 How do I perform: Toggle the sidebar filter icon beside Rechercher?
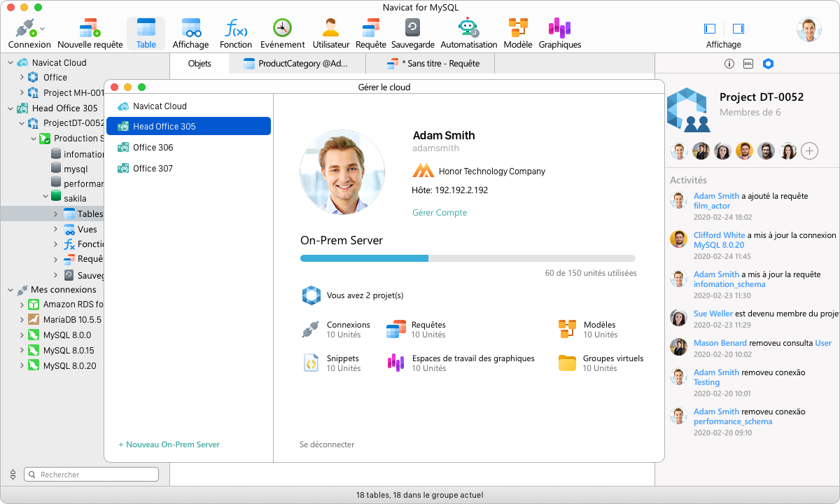(x=13, y=475)
